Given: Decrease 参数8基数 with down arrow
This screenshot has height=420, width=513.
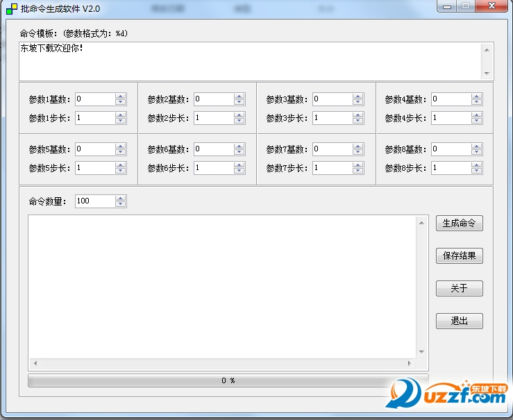Looking at the screenshot, I should pos(477,152).
